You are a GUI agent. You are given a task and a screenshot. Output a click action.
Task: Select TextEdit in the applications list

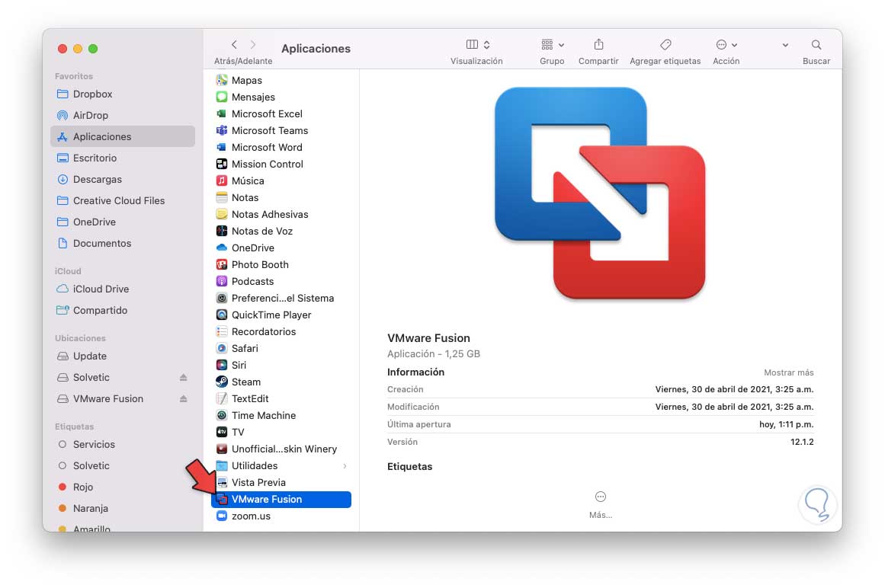click(x=281, y=398)
